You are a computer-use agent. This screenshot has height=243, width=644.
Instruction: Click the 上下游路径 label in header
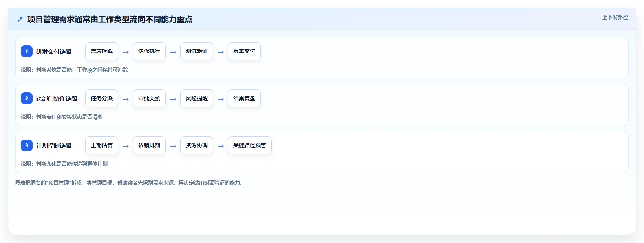615,17
